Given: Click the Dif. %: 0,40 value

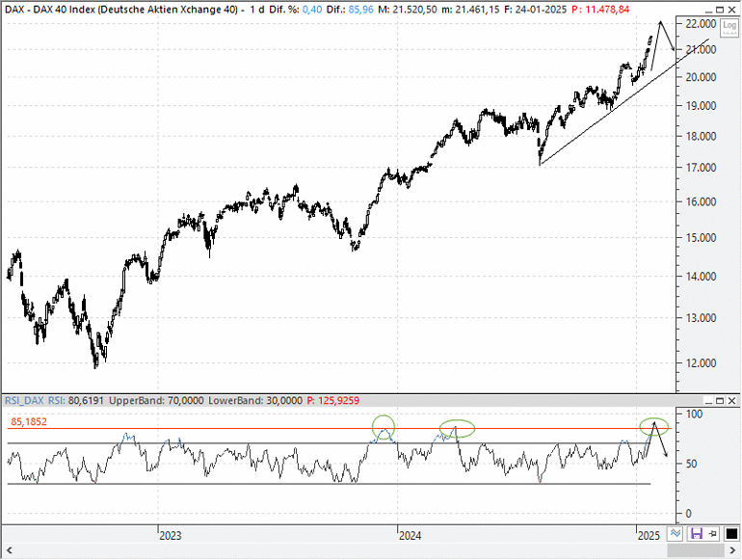Looking at the screenshot, I should pos(296,10).
